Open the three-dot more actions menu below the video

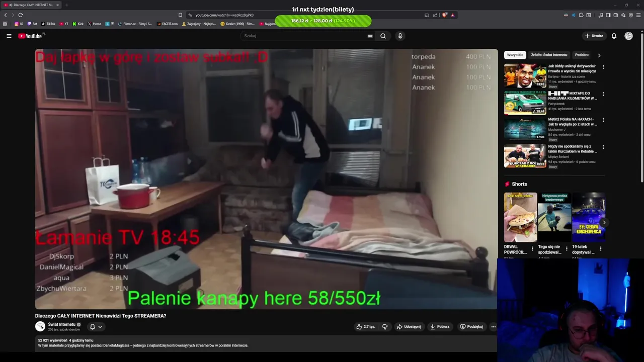click(493, 327)
